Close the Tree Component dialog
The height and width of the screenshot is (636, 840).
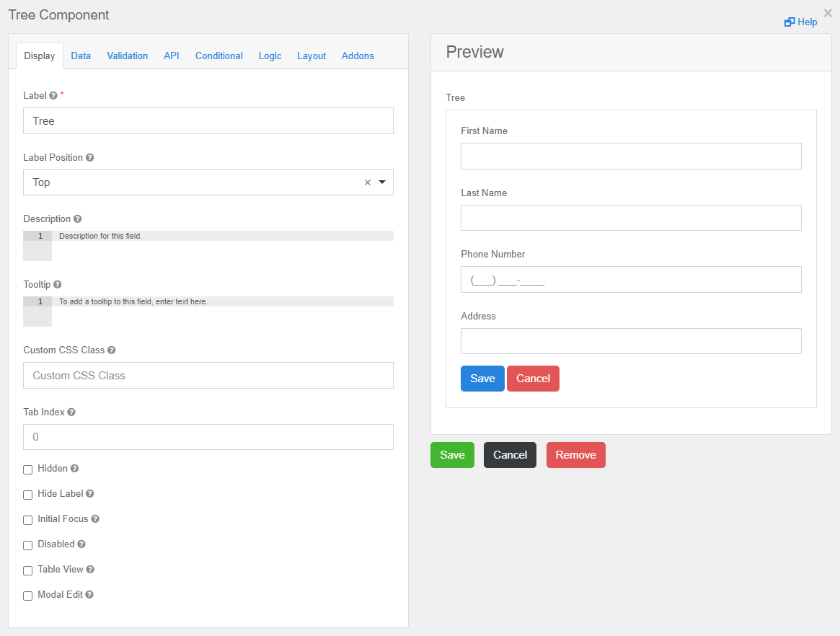828,13
